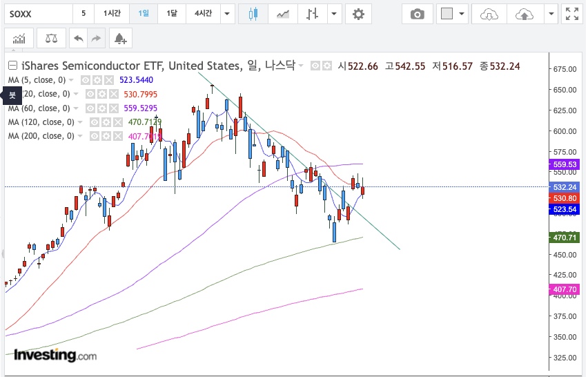588x377 pixels.
Task: Open MA 200 indicator settings gear
Action: (x=106, y=136)
